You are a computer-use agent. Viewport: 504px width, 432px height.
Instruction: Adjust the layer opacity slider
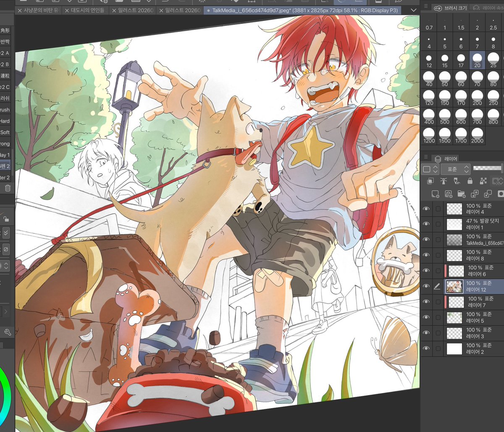pos(488,168)
